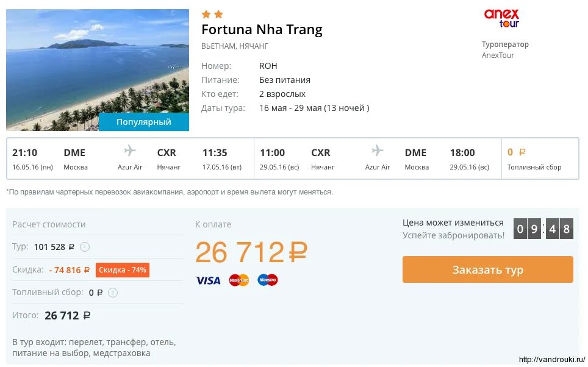Image resolution: width=588 pixels, height=367 pixels.
Task: Click the return flight airplane icon
Action: coord(378,151)
